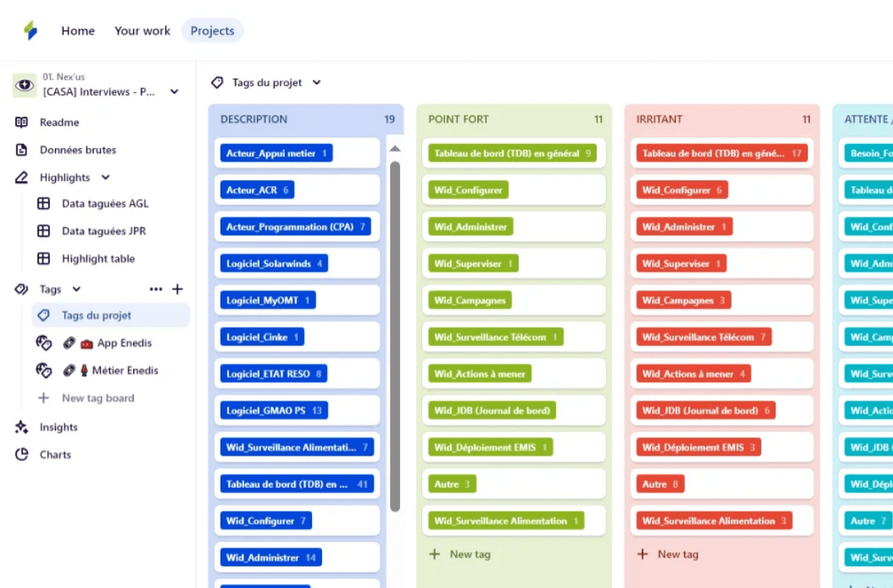Click the App Enedis board icon
The image size is (893, 588).
(44, 343)
